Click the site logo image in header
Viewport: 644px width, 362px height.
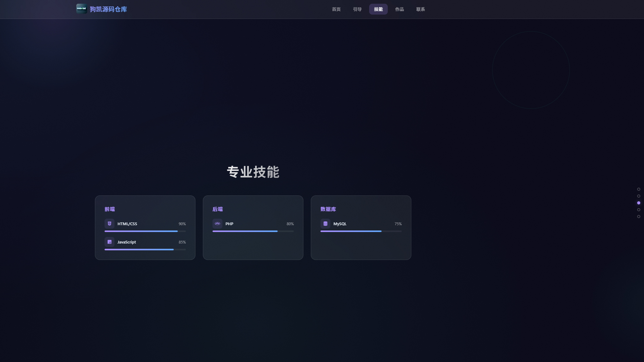pyautogui.click(x=82, y=9)
